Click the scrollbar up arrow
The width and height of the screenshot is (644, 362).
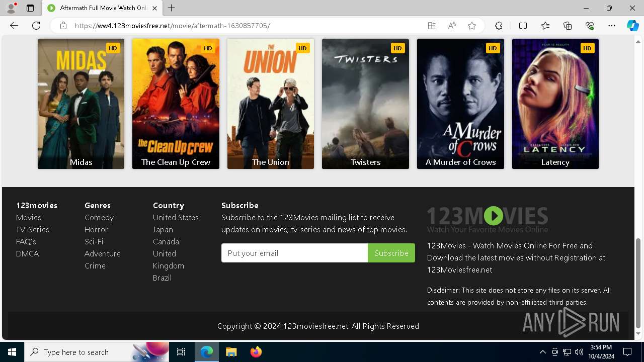tap(638, 41)
